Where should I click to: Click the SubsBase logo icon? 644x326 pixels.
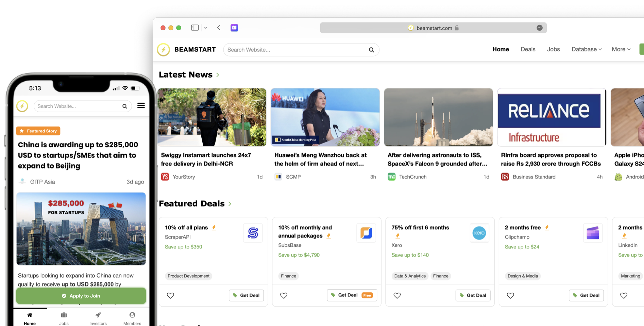point(366,233)
